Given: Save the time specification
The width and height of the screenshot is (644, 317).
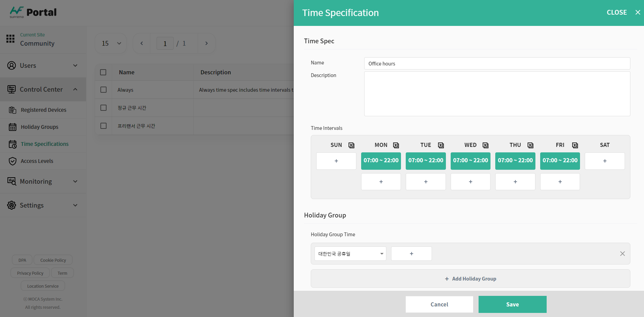Looking at the screenshot, I should (512, 304).
